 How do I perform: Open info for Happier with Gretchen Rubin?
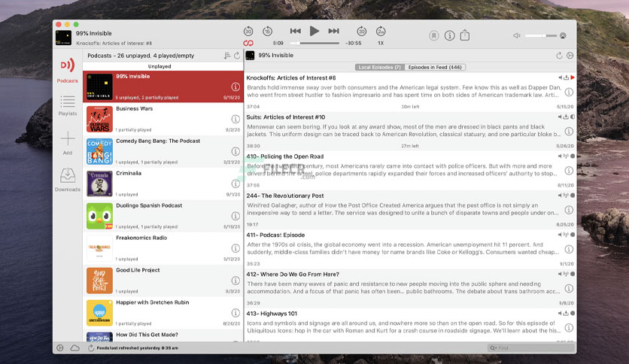click(235, 313)
